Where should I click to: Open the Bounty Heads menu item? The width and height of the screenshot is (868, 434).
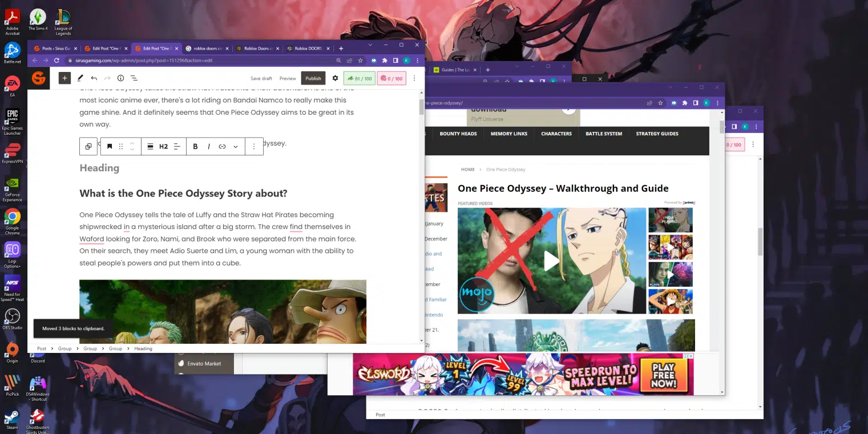coord(458,134)
